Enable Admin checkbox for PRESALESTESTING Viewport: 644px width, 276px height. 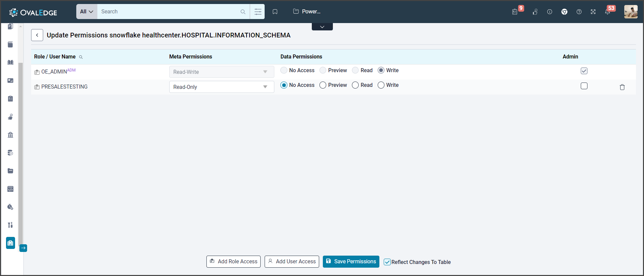click(584, 86)
